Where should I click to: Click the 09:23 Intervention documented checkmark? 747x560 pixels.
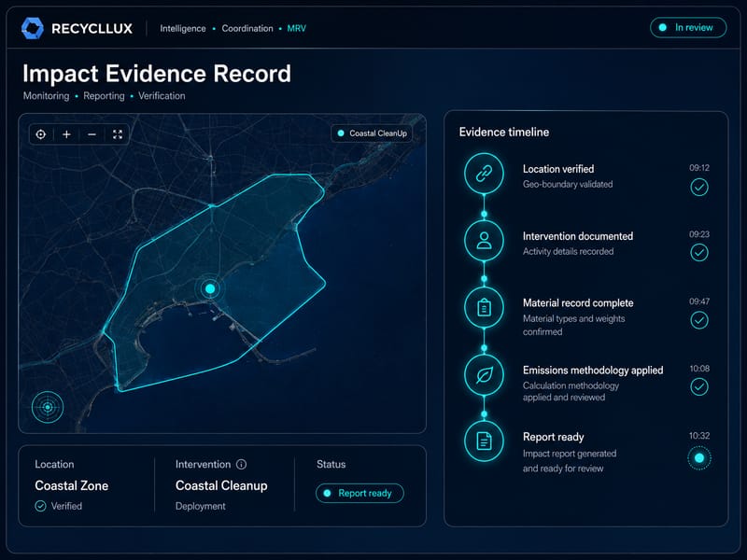(698, 252)
